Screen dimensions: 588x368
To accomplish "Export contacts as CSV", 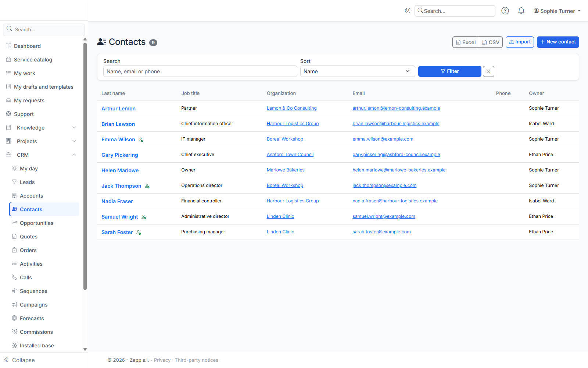I will (491, 42).
